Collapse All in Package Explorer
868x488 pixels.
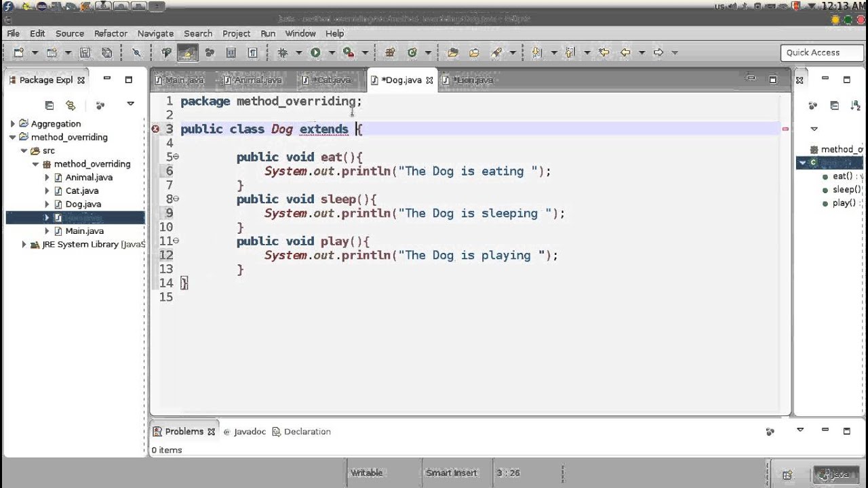[x=49, y=105]
